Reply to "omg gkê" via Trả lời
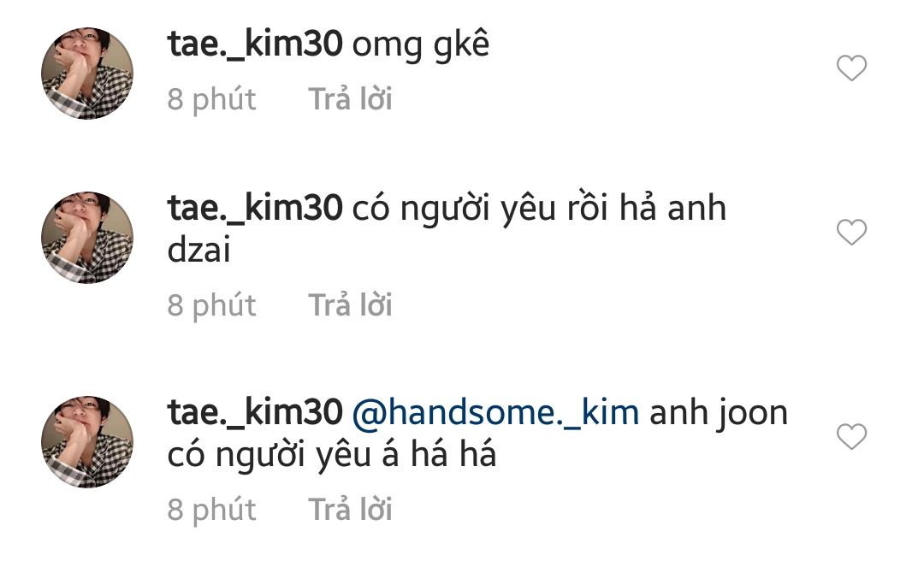This screenshot has width=924, height=561. (x=350, y=99)
